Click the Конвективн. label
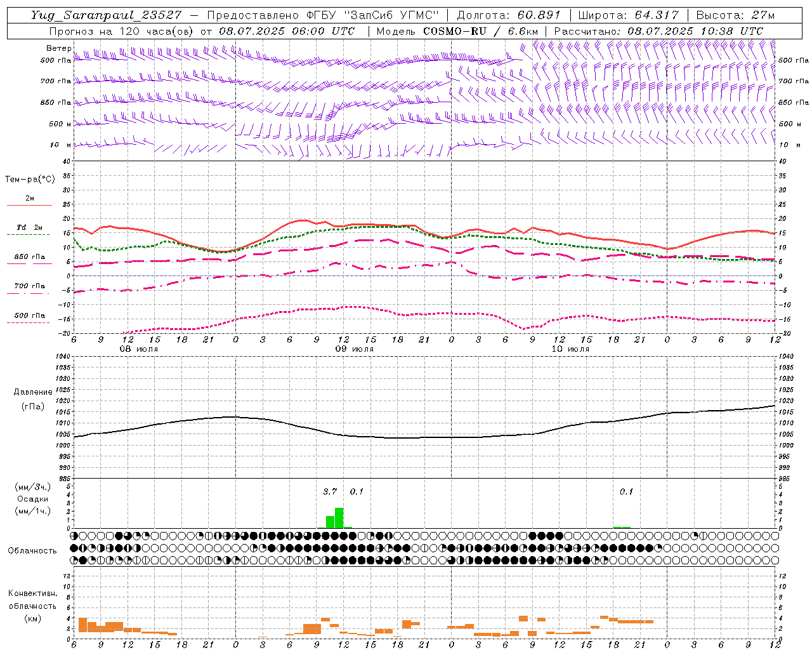This screenshot has width=812, height=650. pos(33,594)
